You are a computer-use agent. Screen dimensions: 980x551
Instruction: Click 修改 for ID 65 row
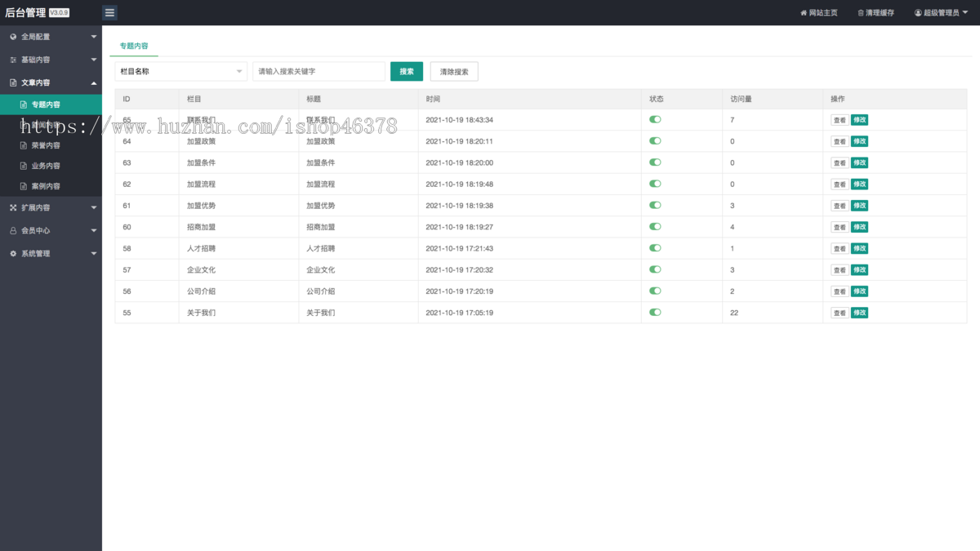859,120
